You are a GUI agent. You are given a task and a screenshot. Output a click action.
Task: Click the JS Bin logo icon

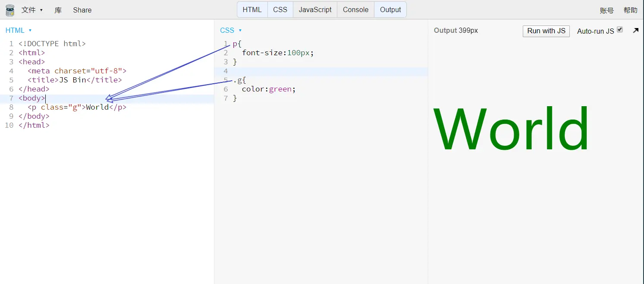point(10,10)
